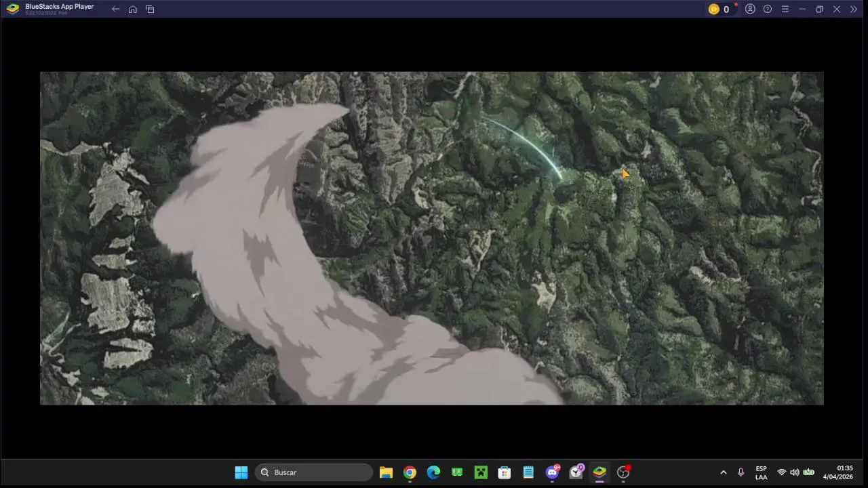Open Notepad from the taskbar
This screenshot has width=868, height=488.
click(528, 472)
